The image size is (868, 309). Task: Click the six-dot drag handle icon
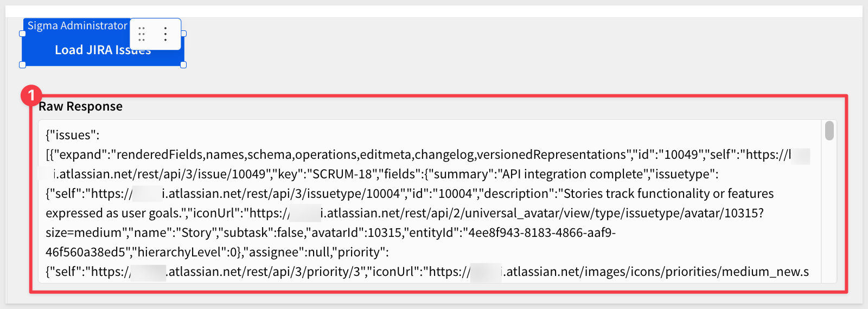click(142, 34)
